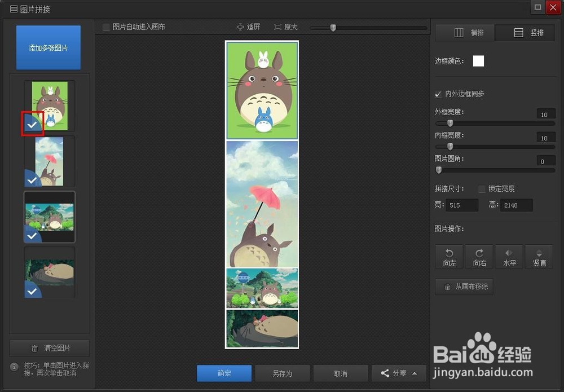Open the 分享 share dropdown

(x=399, y=373)
